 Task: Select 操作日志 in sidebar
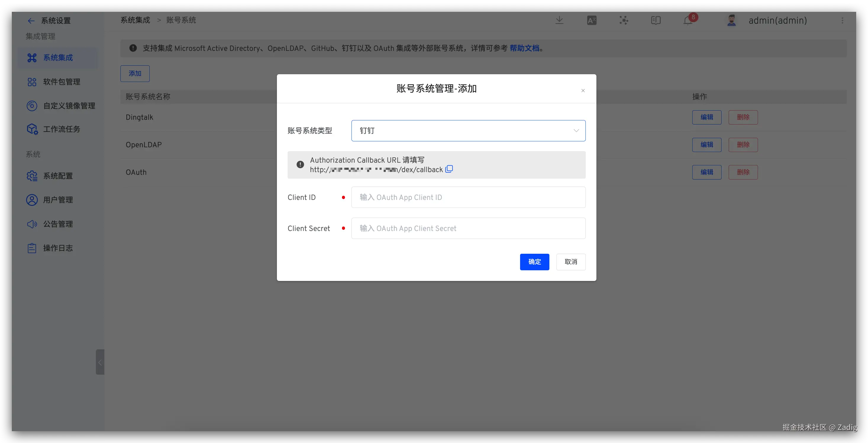pos(58,248)
